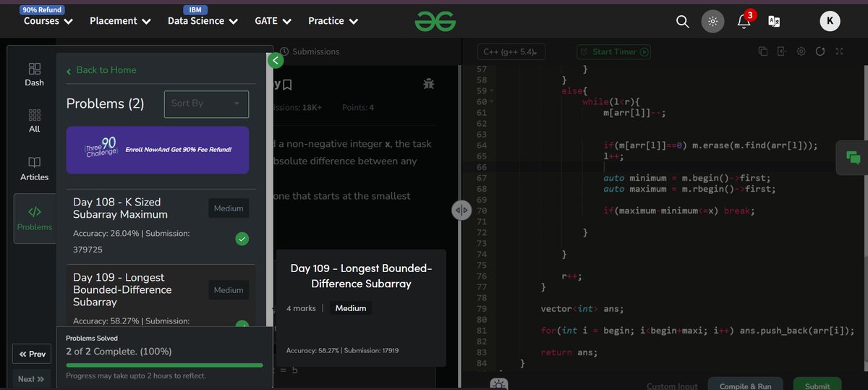Open the search icon in top navbar

682,21
